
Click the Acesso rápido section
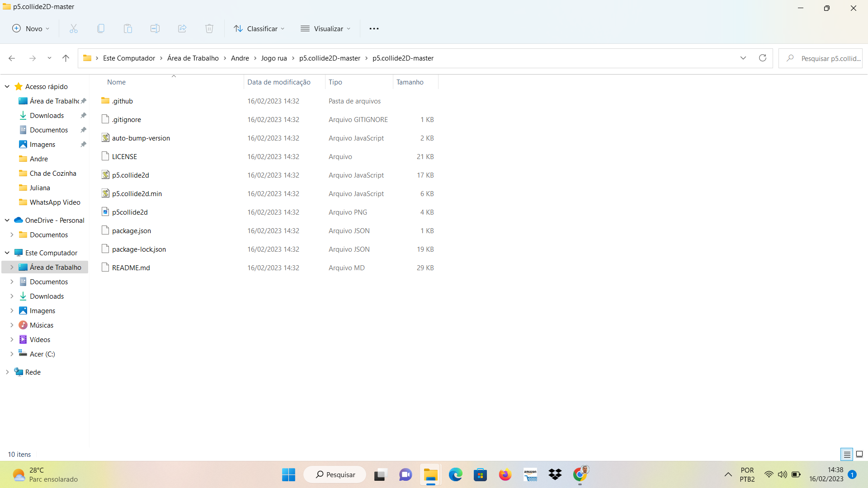pos(46,86)
